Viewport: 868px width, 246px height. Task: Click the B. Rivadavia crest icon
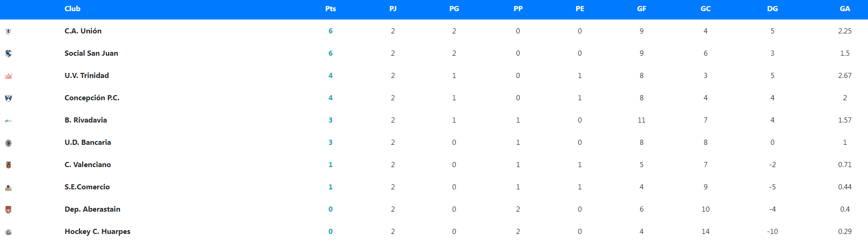point(8,121)
